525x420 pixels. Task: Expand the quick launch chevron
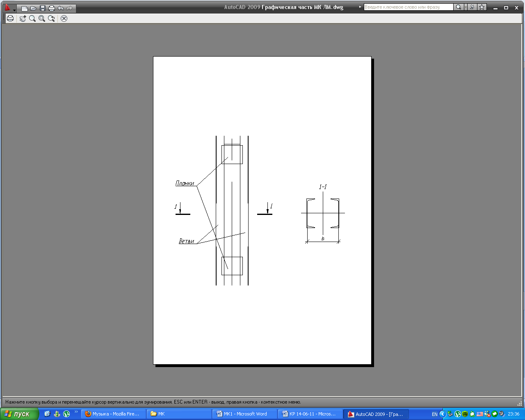76,412
